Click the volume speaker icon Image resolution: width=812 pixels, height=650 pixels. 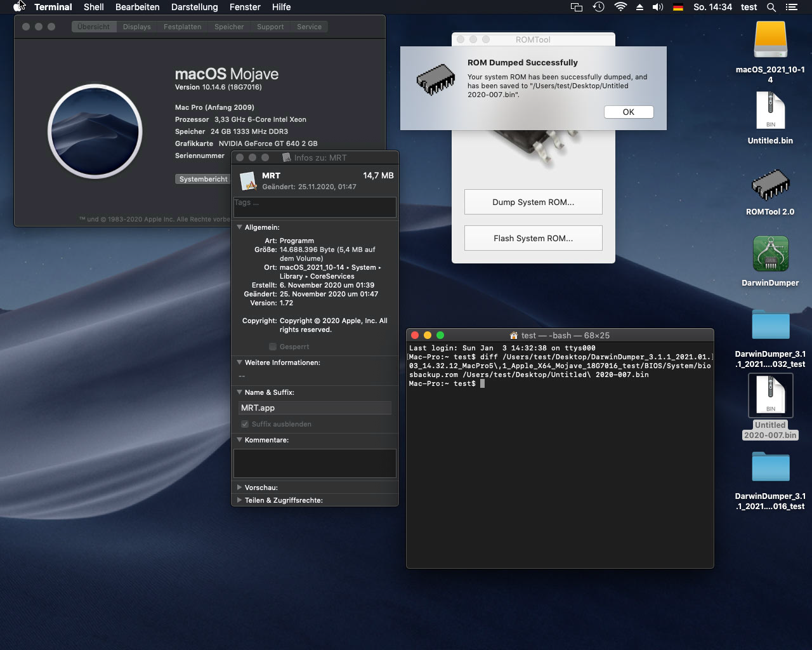[658, 7]
